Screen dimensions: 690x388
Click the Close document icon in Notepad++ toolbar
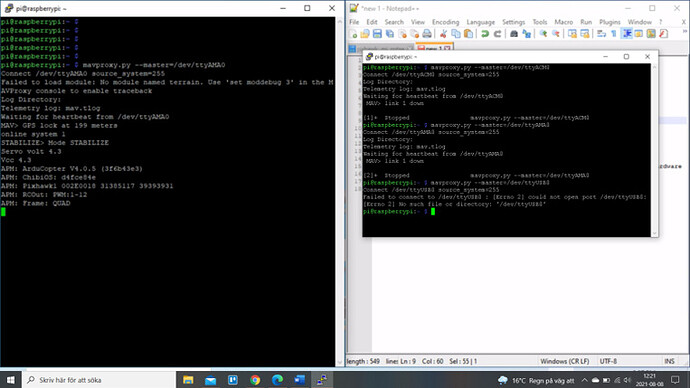click(402, 34)
